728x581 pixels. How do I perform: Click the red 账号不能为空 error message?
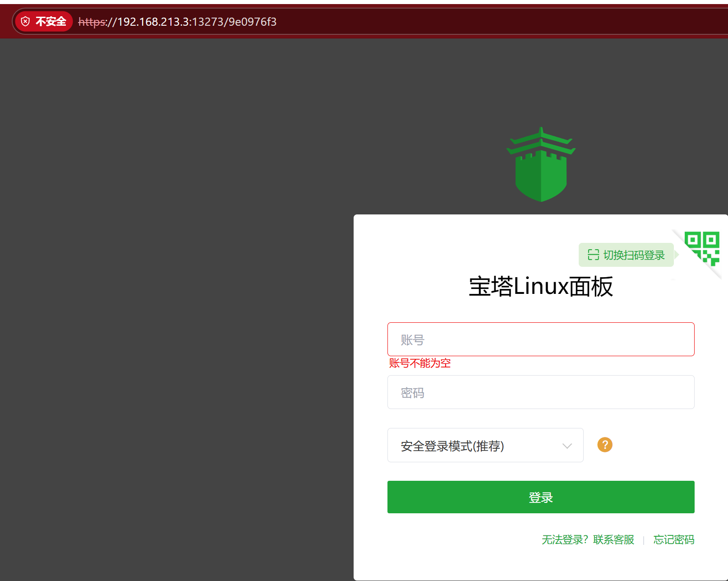point(420,363)
